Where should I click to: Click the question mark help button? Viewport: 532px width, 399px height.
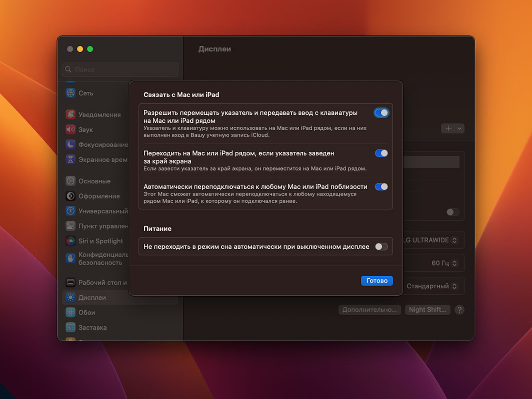coord(460,310)
